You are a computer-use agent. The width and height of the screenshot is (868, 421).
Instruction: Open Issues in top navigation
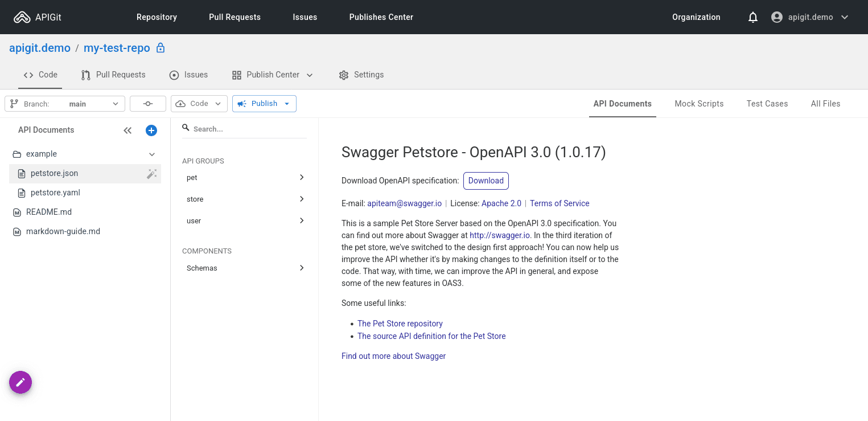click(x=305, y=17)
